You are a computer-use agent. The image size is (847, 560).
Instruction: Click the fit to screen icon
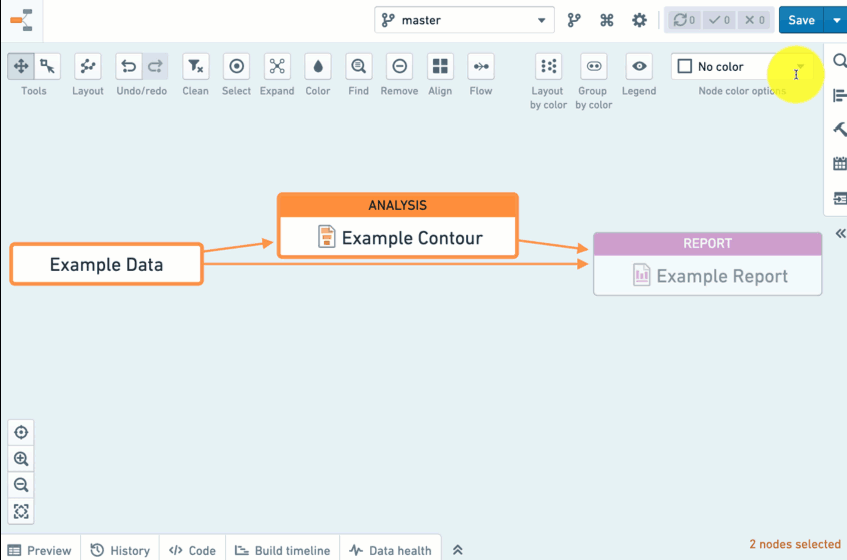point(21,511)
